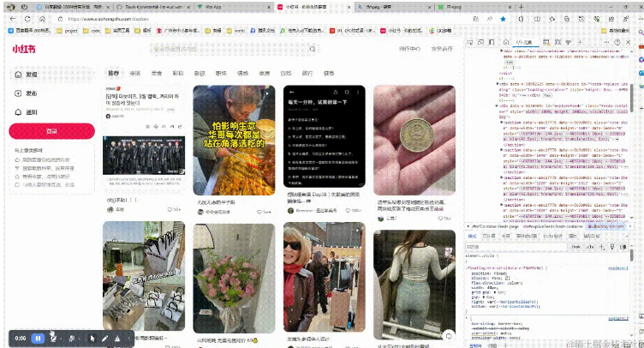Open the 通知 bell item in the sidebar
The height and width of the screenshot is (348, 644).
pos(51,112)
